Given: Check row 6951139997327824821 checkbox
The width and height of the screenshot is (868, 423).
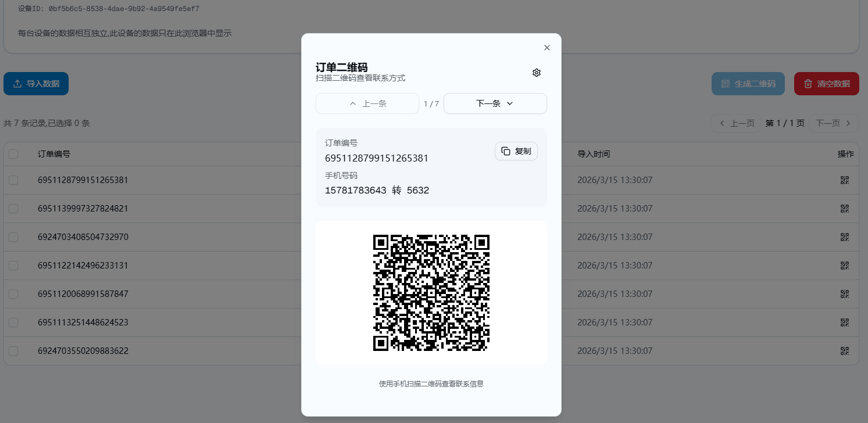Looking at the screenshot, I should (13, 209).
